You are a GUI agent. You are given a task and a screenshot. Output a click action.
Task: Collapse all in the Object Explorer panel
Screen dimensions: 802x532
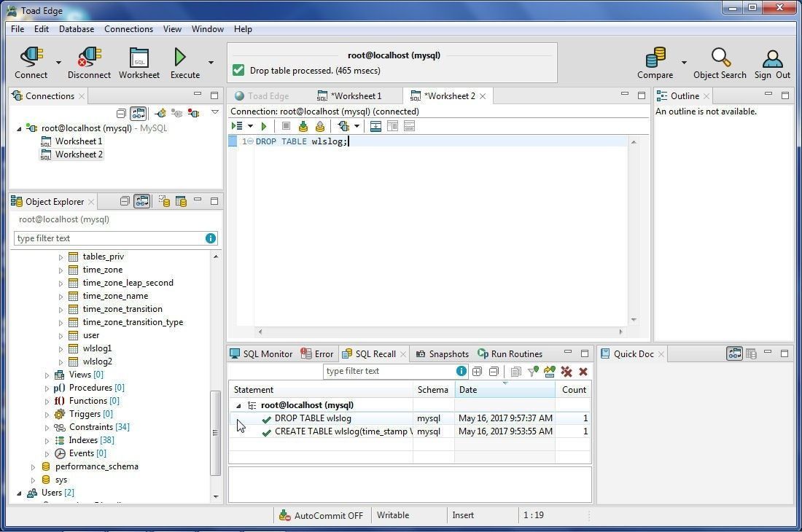(124, 201)
